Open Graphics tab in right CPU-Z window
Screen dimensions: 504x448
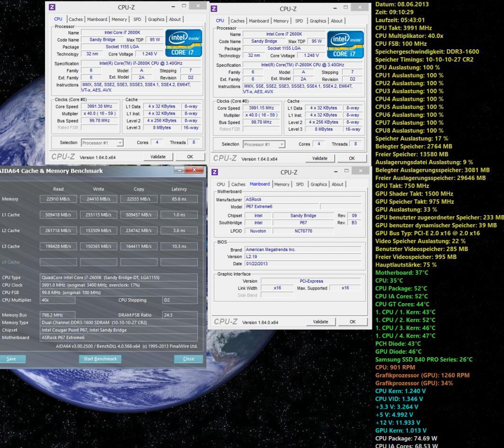318,21
